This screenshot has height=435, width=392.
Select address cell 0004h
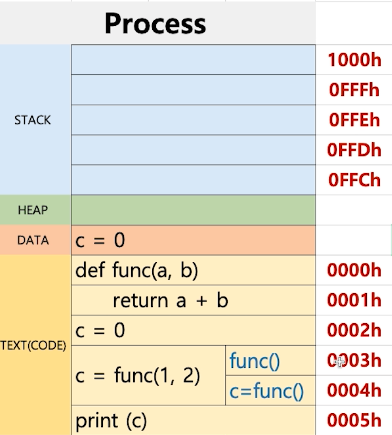coord(354,391)
